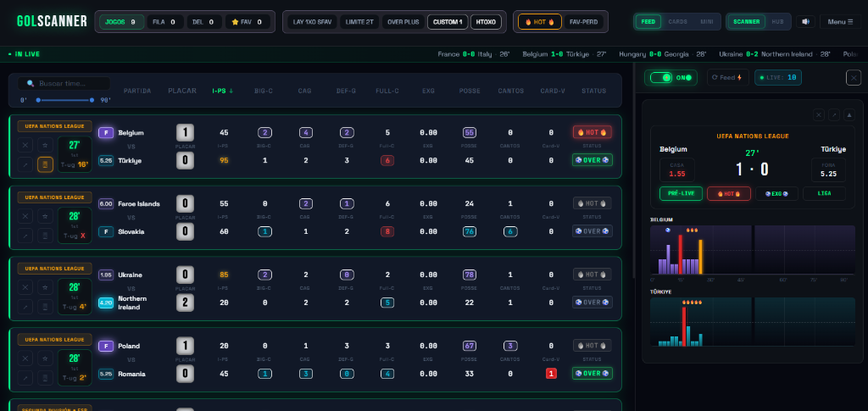868x411 pixels.
Task: Click the card icon in Ukraine row
Action: coord(46,307)
